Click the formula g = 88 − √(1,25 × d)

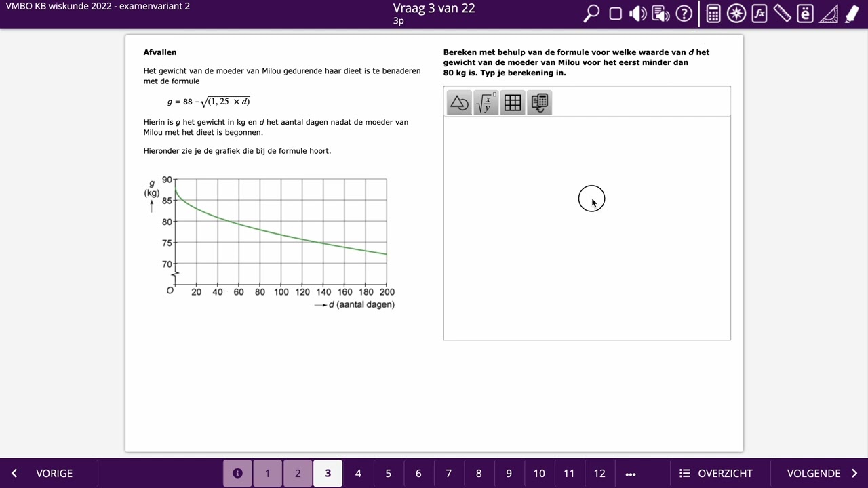209,102
